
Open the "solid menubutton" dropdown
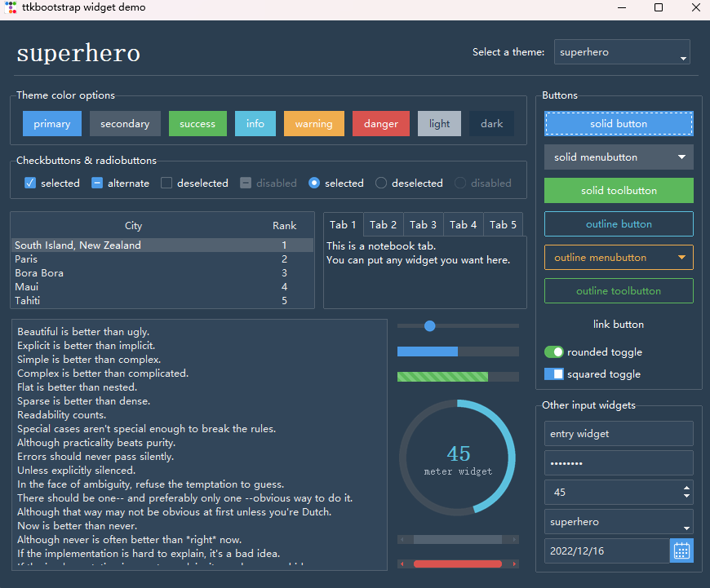coord(618,157)
